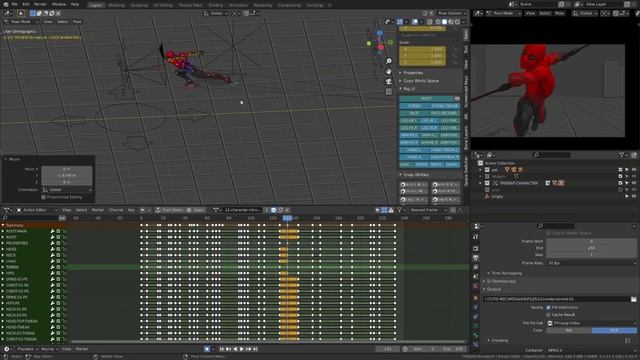Open Bone Layers sidebar tab

click(x=466, y=138)
